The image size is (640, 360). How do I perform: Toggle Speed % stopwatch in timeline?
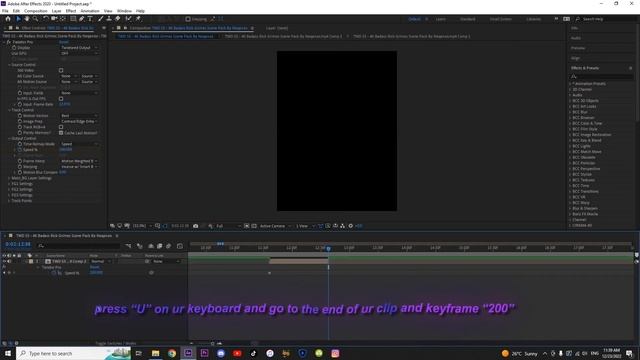pos(54,273)
